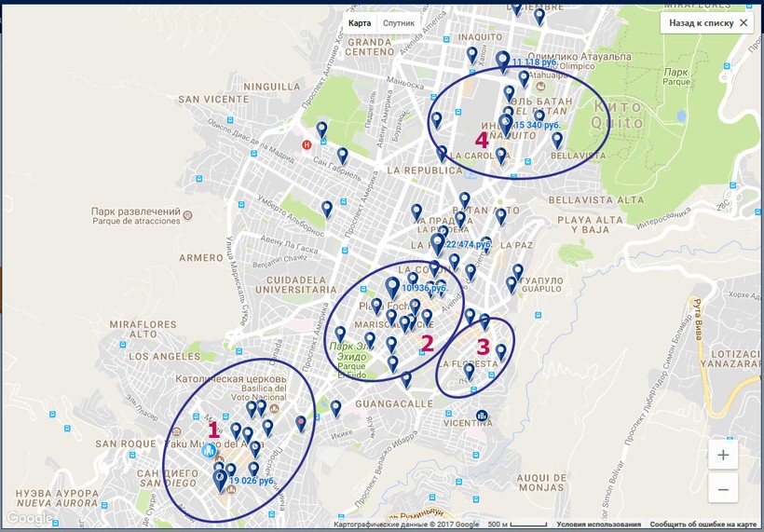Viewport: 764px width, 532px height.
Task: Select the Карта map view tab
Action: click(360, 23)
